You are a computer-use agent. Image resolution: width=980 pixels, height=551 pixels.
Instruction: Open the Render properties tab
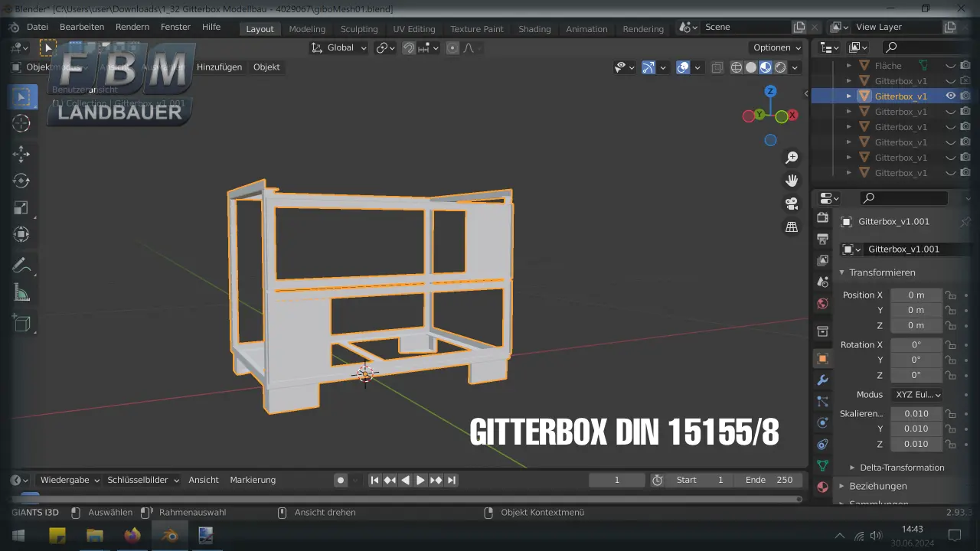[823, 218]
